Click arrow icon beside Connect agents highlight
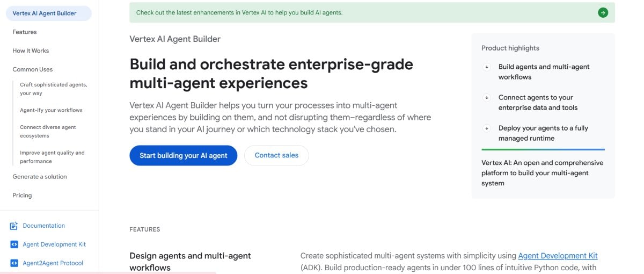The height and width of the screenshot is (274, 644). tap(487, 98)
